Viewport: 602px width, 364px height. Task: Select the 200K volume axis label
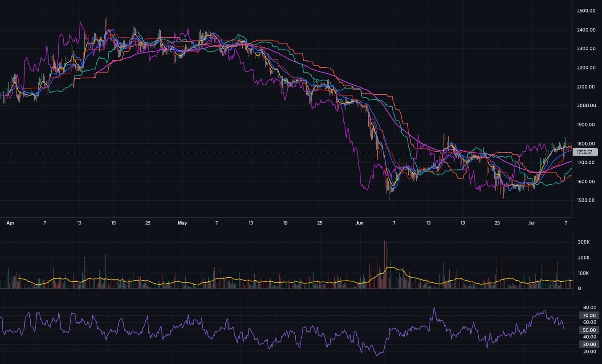(584, 258)
